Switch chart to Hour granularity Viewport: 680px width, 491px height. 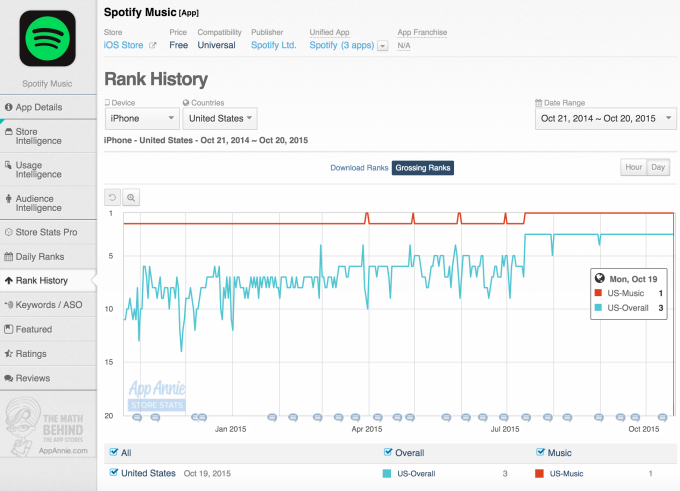click(x=633, y=167)
